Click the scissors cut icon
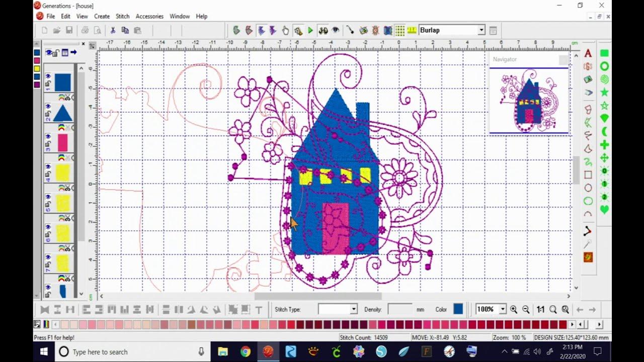This screenshot has height=362, width=644. point(113,31)
